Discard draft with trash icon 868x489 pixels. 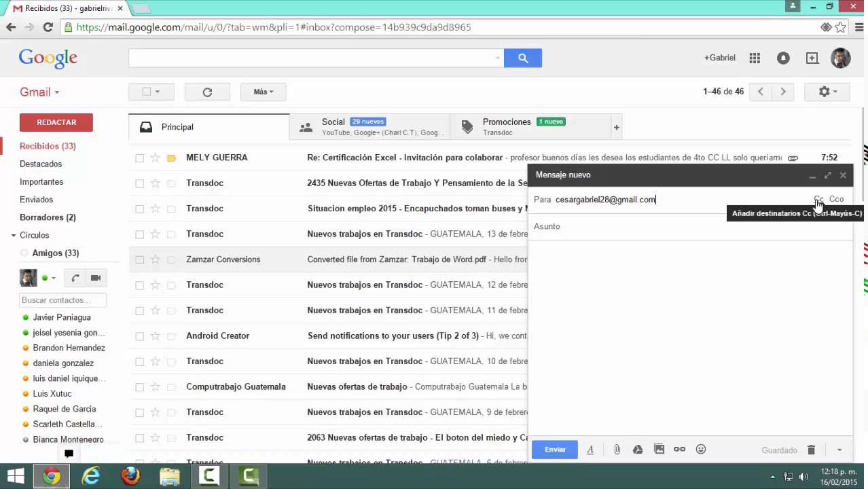click(x=811, y=450)
